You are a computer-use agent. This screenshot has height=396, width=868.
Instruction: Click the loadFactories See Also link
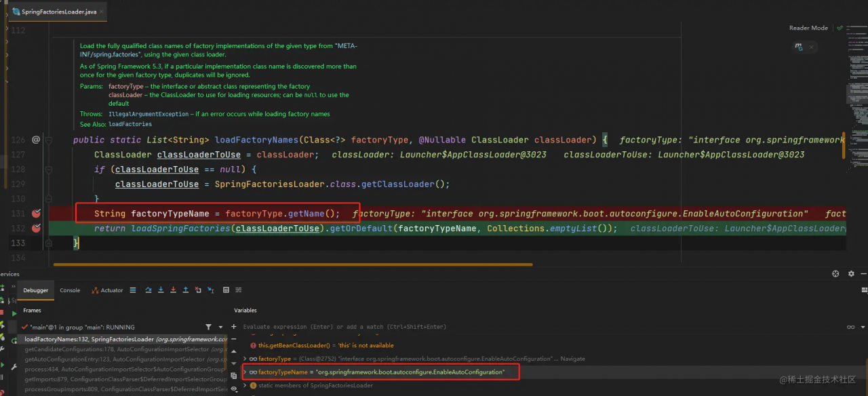(x=130, y=125)
